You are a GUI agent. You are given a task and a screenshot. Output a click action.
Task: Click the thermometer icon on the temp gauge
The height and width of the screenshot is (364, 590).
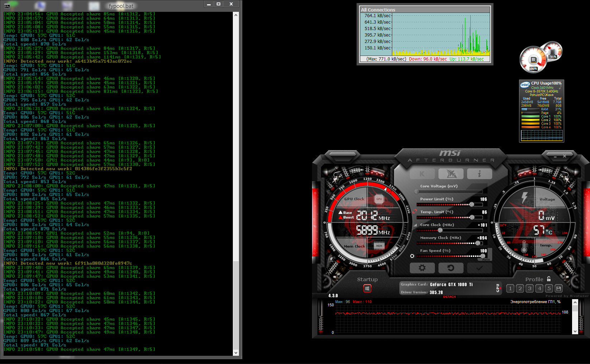pyautogui.click(x=524, y=246)
